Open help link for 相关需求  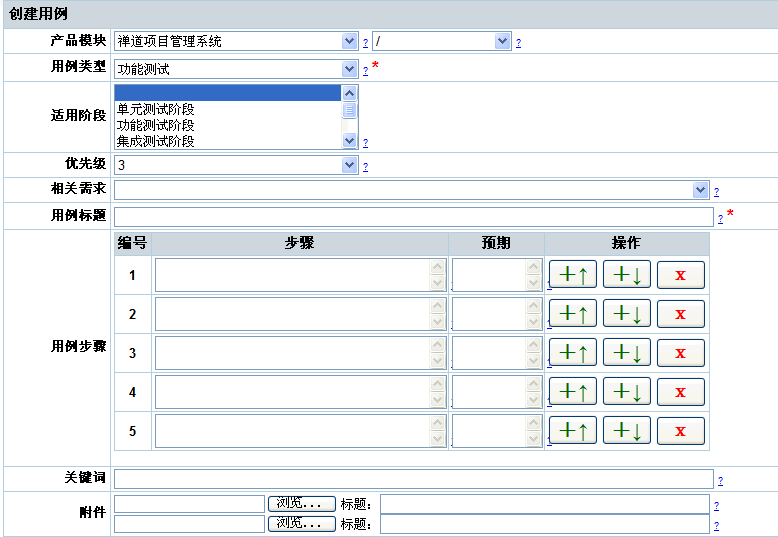[x=716, y=192]
